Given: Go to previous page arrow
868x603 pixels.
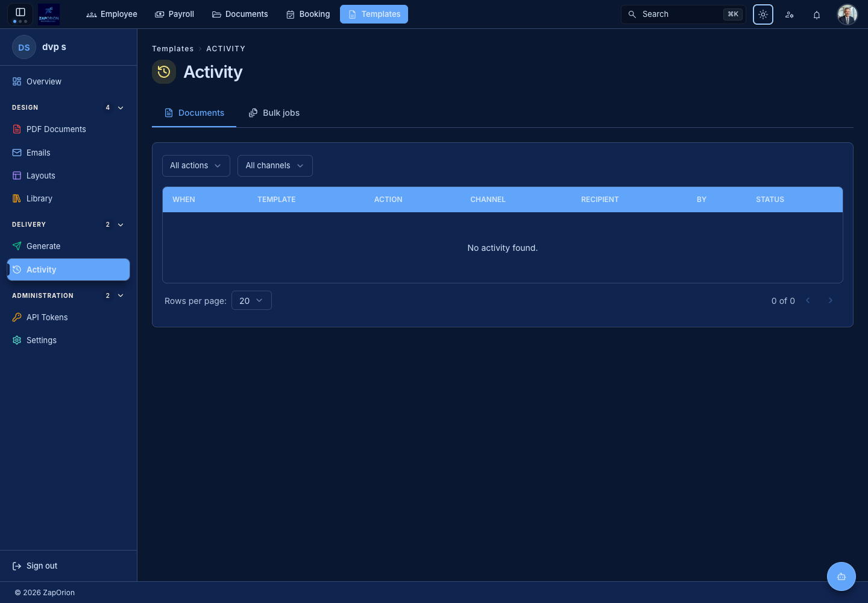Looking at the screenshot, I should 808,300.
